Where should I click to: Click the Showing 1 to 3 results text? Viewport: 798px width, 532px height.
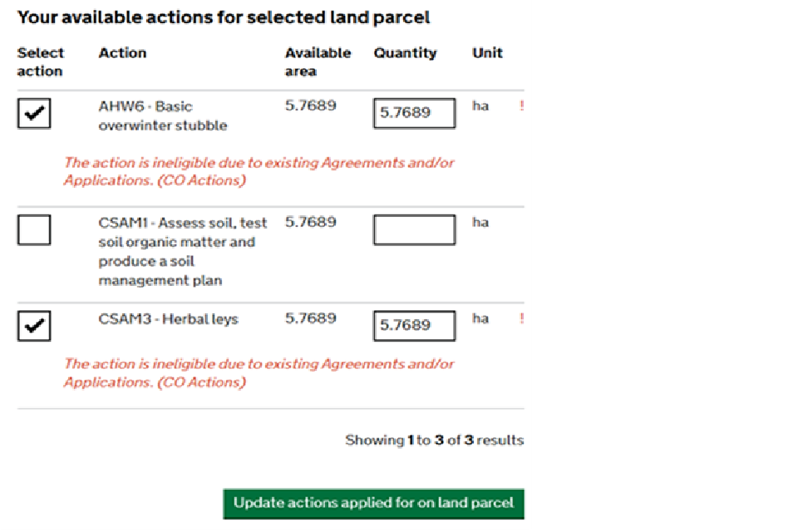(434, 441)
